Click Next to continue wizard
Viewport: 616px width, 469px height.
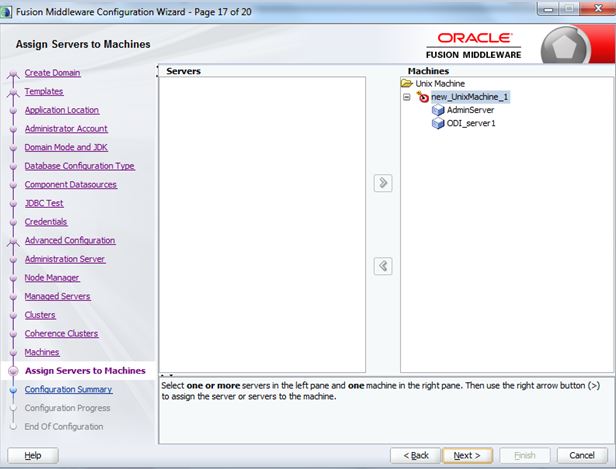[467, 456]
